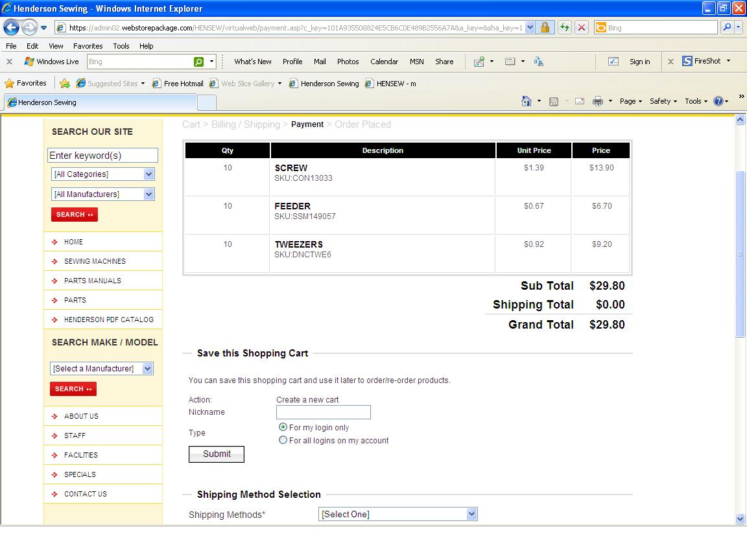Click the Home icon in command bar
The image size is (747, 560).
(527, 101)
